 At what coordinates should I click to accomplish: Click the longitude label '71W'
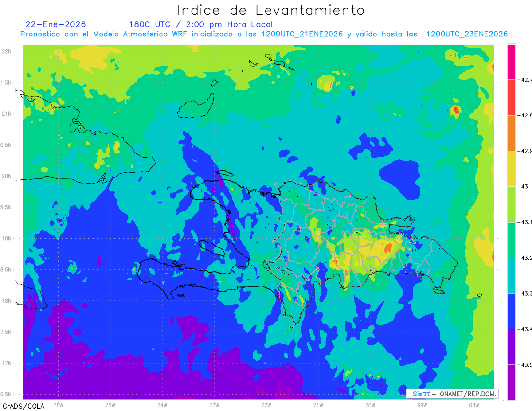(x=318, y=405)
